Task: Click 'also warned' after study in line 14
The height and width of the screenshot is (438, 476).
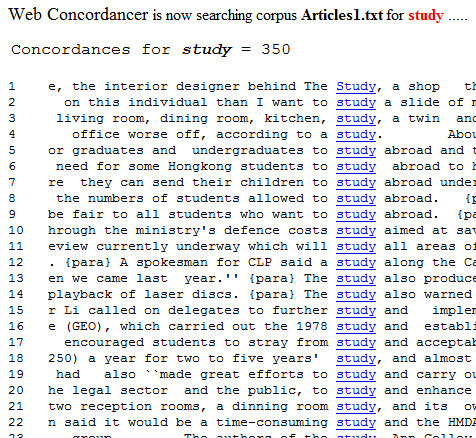Action: (428, 294)
